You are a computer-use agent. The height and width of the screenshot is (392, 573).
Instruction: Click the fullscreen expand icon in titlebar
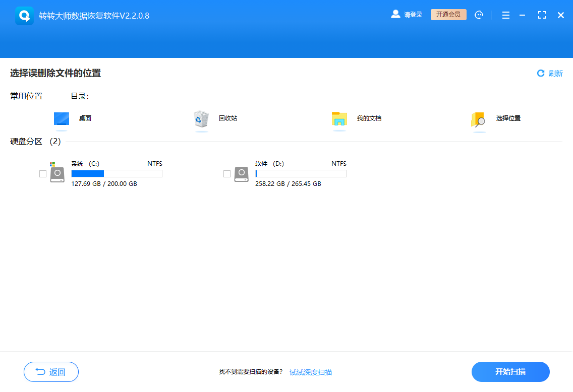(542, 15)
